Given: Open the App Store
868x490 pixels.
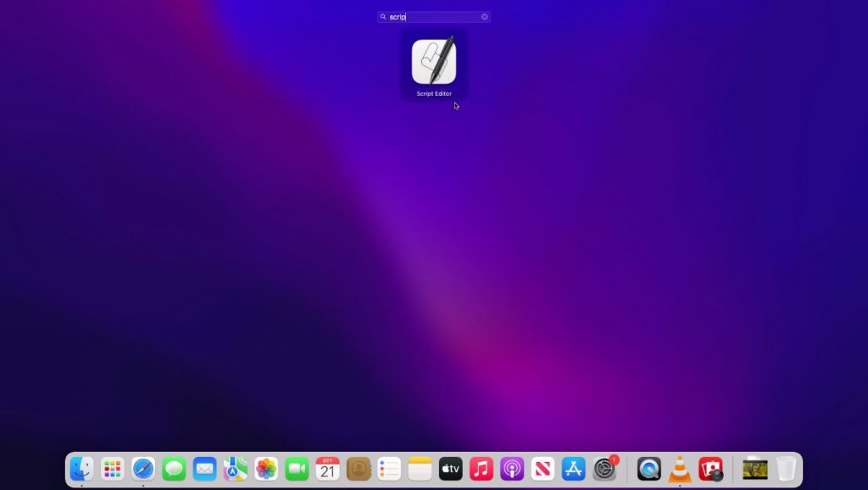Looking at the screenshot, I should click(574, 469).
